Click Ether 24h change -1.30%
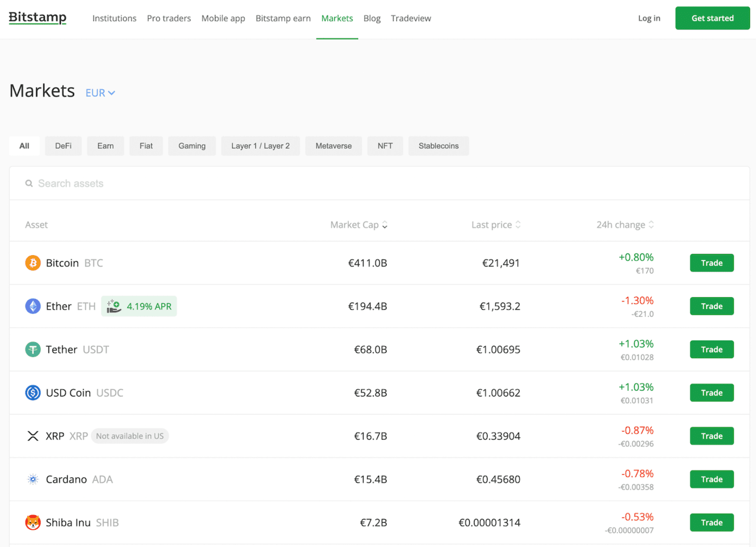The image size is (756, 547). click(x=638, y=301)
